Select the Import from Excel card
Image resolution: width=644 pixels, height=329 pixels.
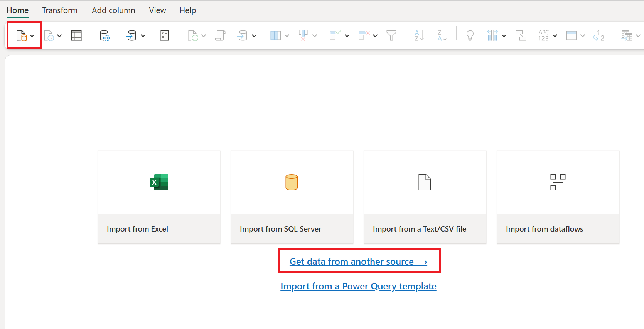[159, 197]
